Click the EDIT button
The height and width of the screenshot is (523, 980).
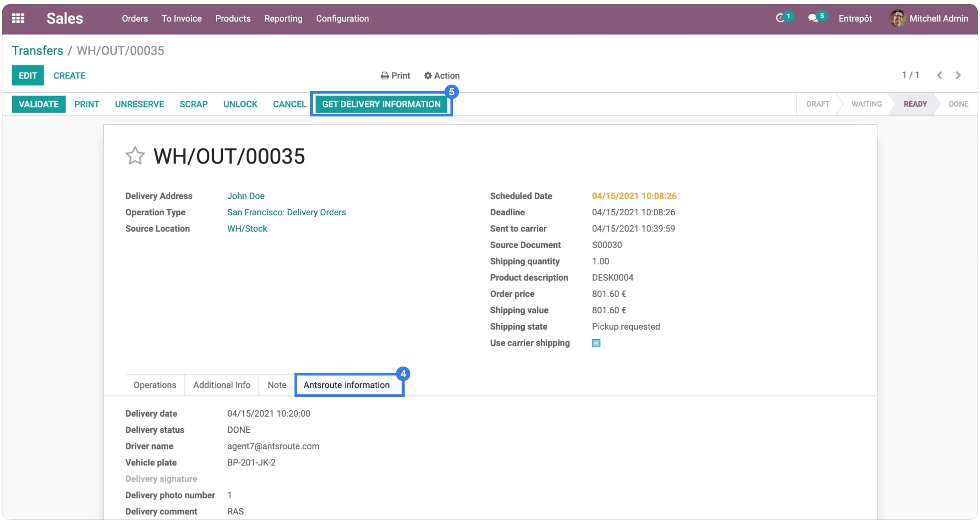pos(28,75)
